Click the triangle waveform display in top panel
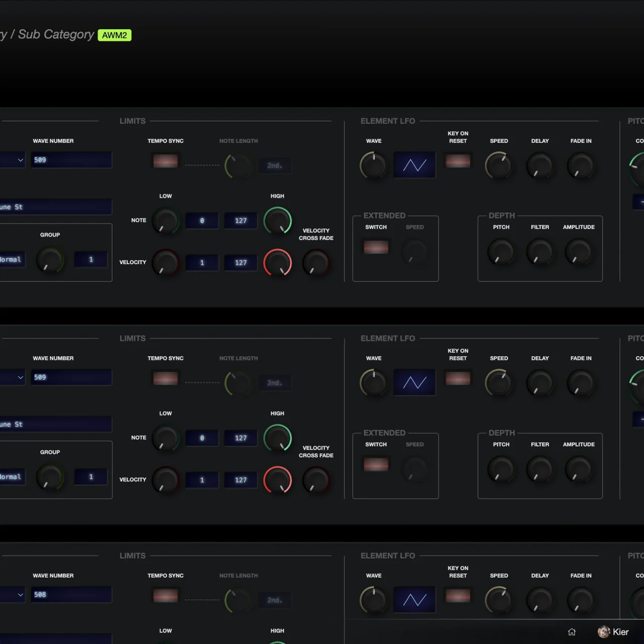This screenshot has height=644, width=644. 414,165
